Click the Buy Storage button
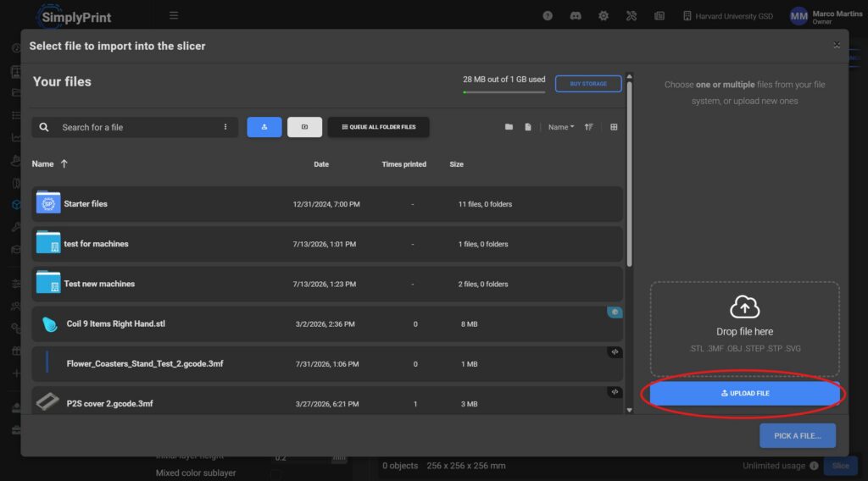The height and width of the screenshot is (481, 868). (588, 84)
